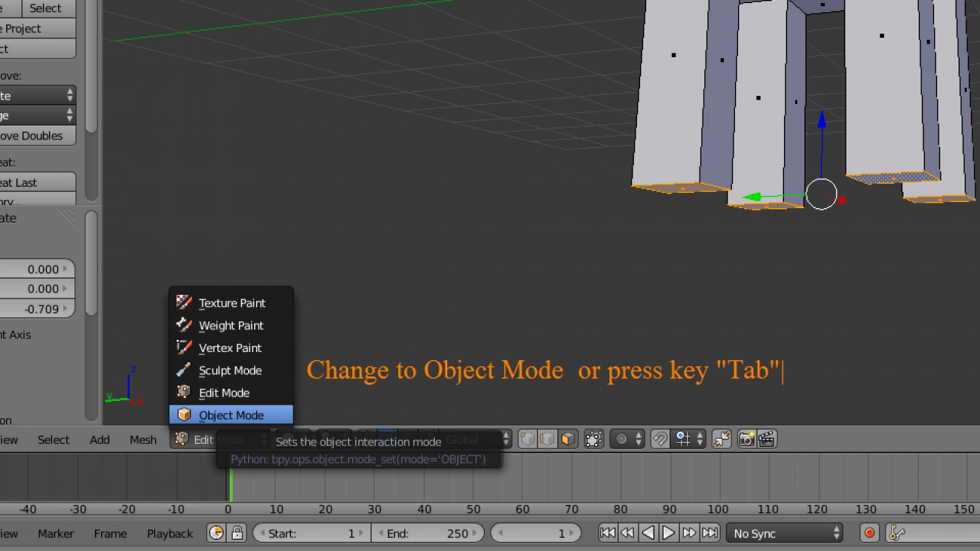Open the timeline Playback menu
The image size is (980, 551).
(170, 534)
